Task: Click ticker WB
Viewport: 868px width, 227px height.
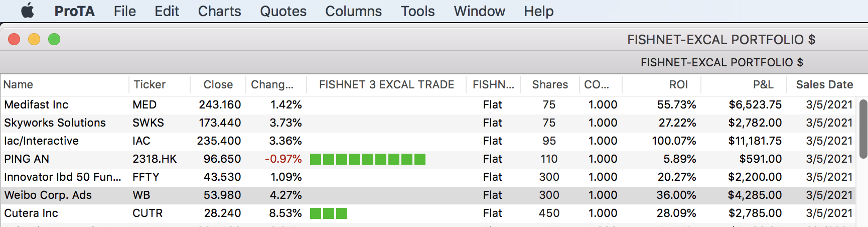Action: click(141, 195)
